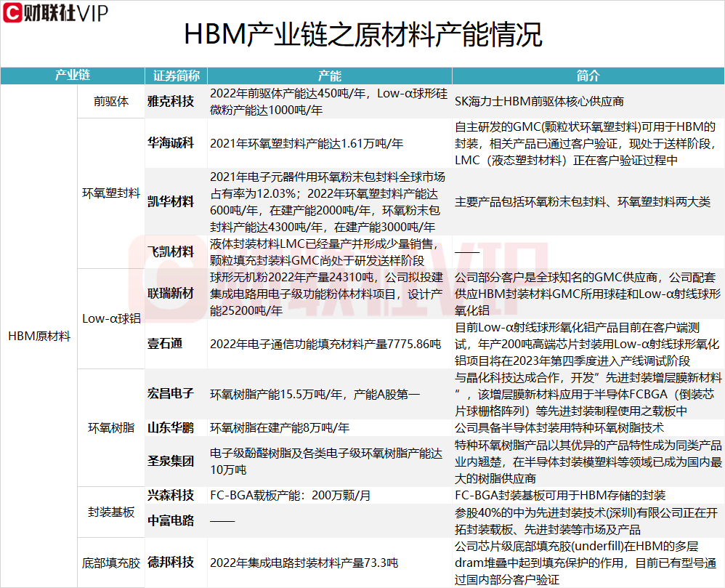This screenshot has height=588, width=725.
Task: Click capacity cell 环氧塑封料产能达1.61万吨/年
Action: [x=330, y=143]
